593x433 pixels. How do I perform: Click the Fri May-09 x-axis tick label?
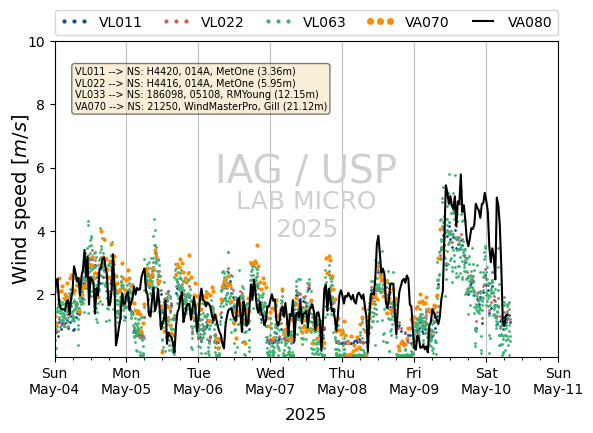click(x=414, y=381)
